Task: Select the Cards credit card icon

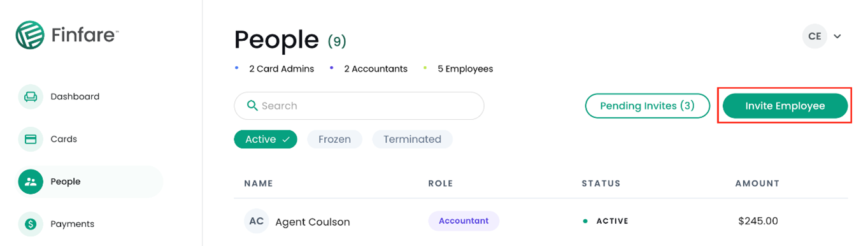Action: coord(31,139)
